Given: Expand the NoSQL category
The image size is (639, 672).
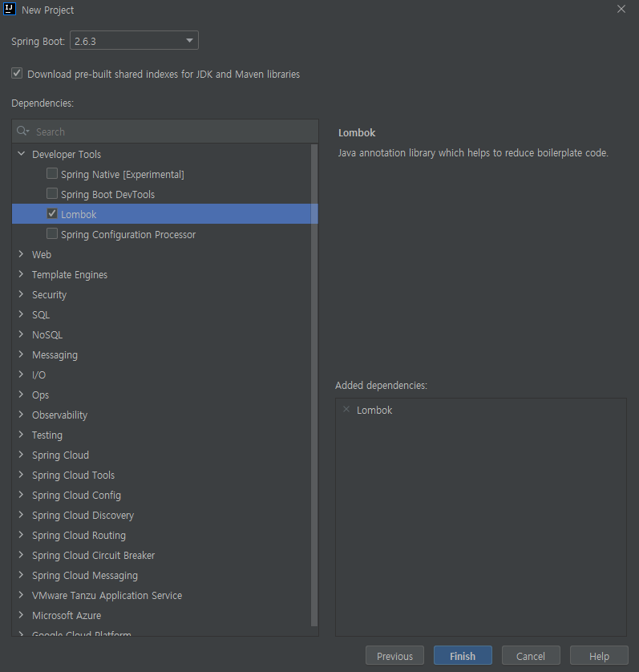Looking at the screenshot, I should [21, 334].
